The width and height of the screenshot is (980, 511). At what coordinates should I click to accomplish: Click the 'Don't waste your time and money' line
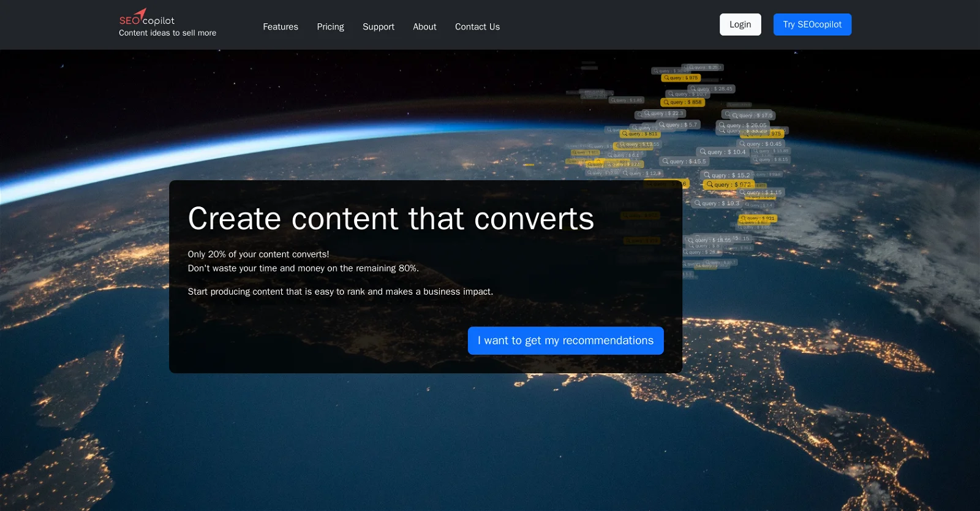(303, 268)
